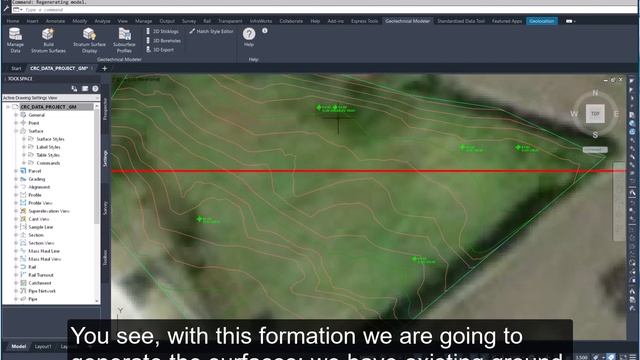Open the Settings vertical tab
The image size is (640, 360).
pos(105,158)
